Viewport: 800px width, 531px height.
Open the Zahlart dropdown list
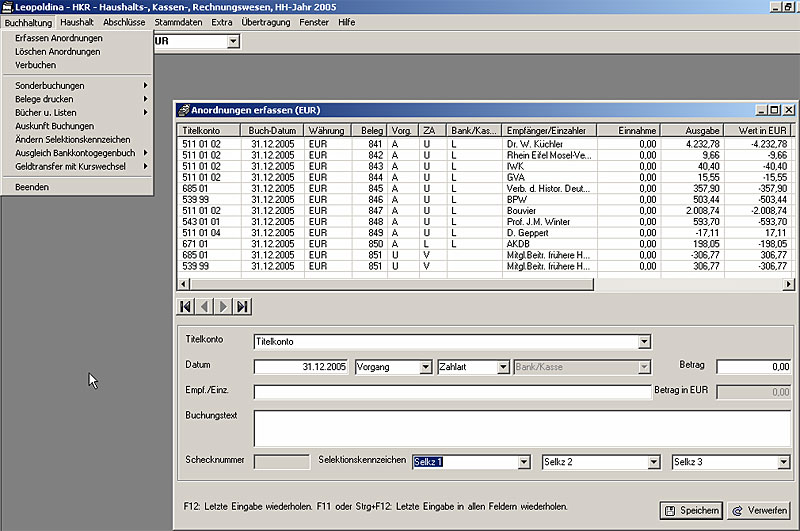pos(503,367)
